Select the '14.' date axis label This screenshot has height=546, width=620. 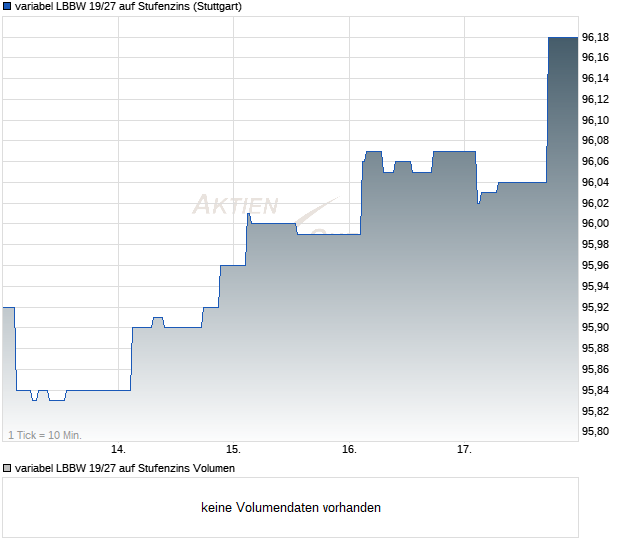(118, 450)
